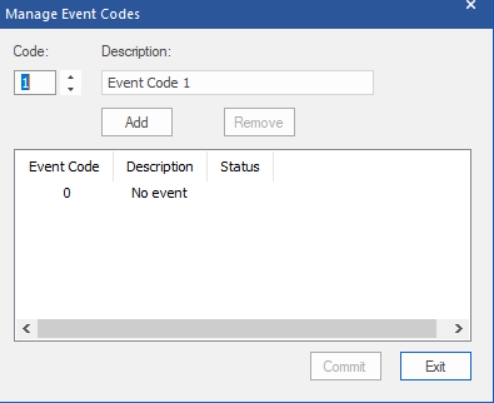Select the "No event" description cell
The image size is (494, 403).
pos(159,193)
